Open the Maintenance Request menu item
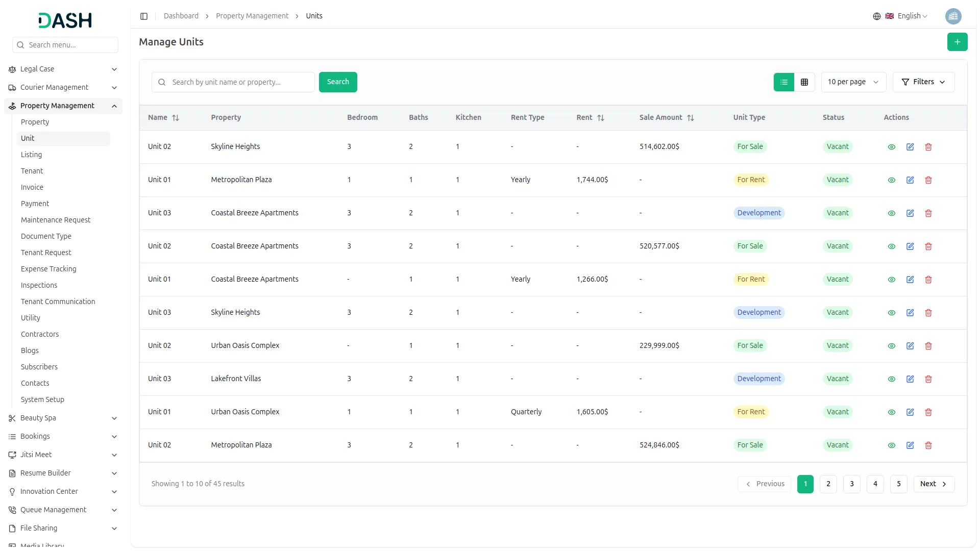Viewport: 980px width, 551px height. pyautogui.click(x=56, y=220)
